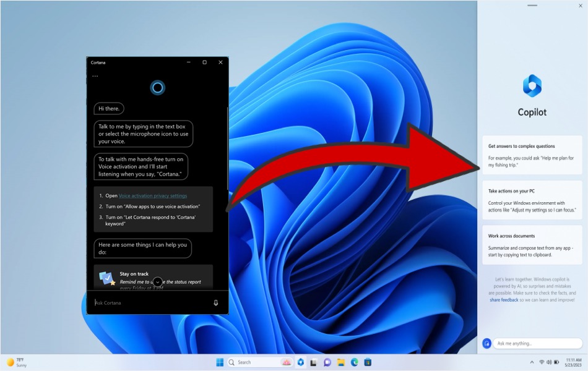Click the share feedback link
588x371 pixels.
coord(504,300)
